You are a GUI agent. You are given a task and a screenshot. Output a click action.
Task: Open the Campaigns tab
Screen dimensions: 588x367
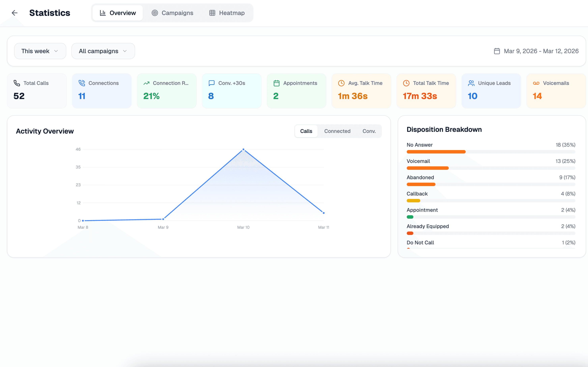pyautogui.click(x=172, y=13)
